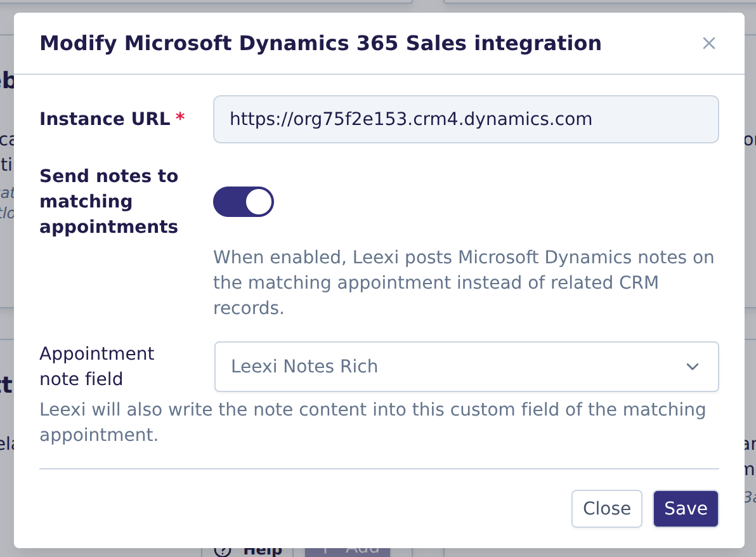The height and width of the screenshot is (557, 756).
Task: Click the 'Appointment note field' label
Action: pos(97,367)
